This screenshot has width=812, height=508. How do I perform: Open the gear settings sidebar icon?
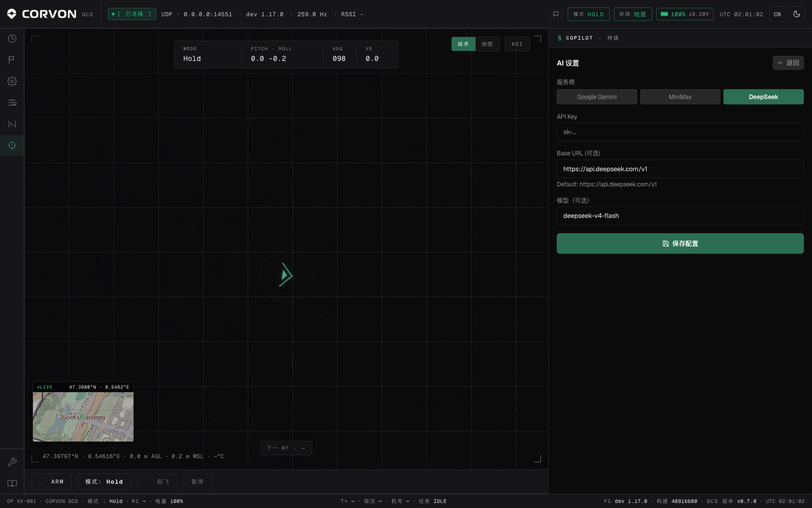[x=12, y=81]
